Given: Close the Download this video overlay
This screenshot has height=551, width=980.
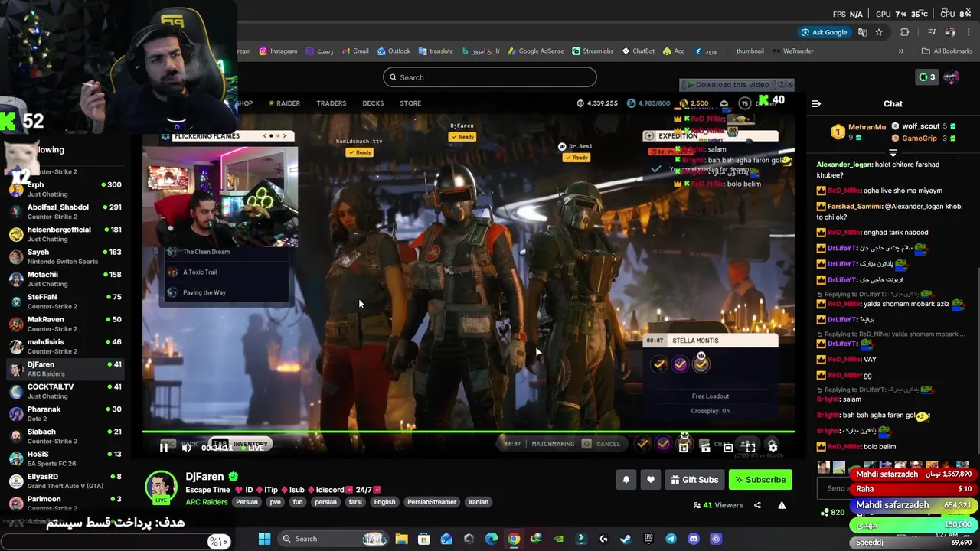Looking at the screenshot, I should coord(790,84).
